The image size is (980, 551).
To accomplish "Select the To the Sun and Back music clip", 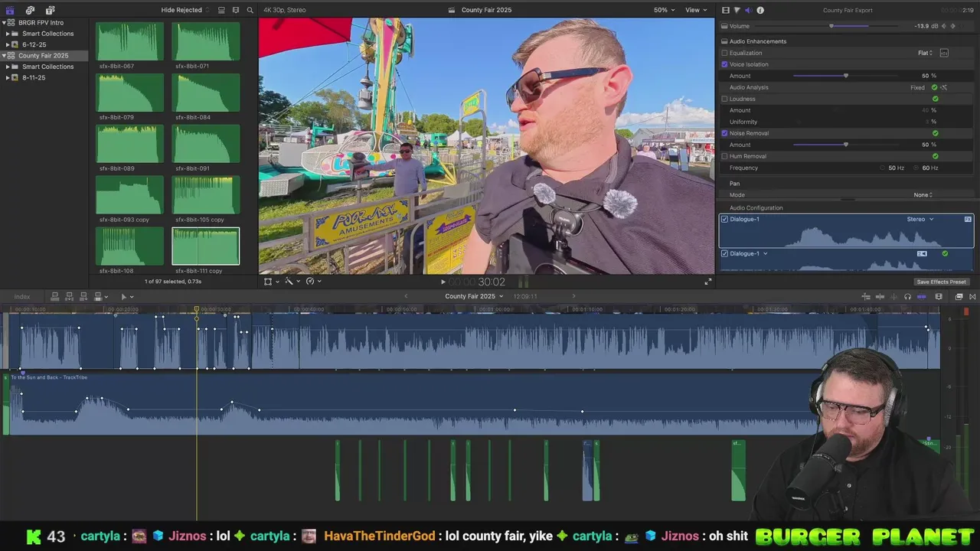I will point(413,403).
